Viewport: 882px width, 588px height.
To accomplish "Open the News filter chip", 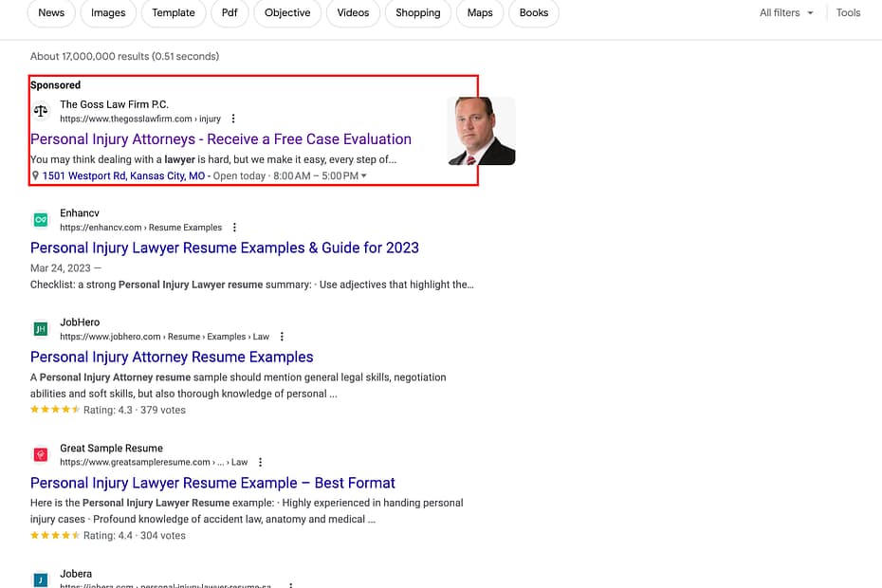I will click(51, 12).
